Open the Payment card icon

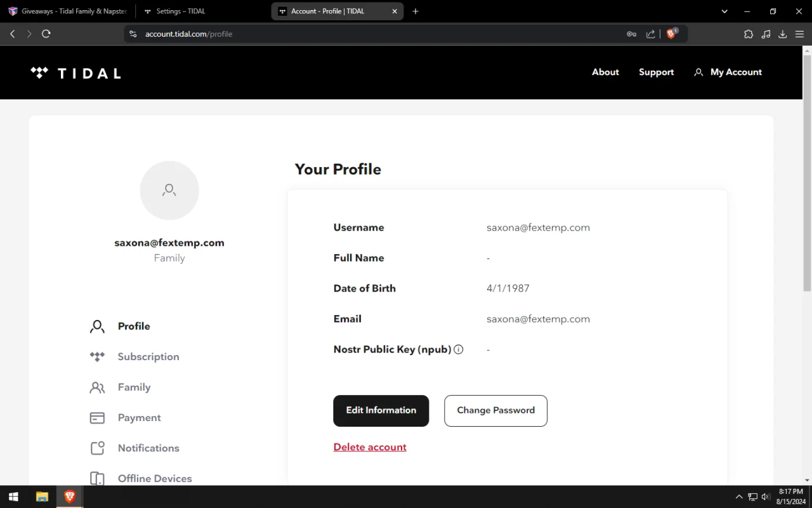(x=97, y=418)
